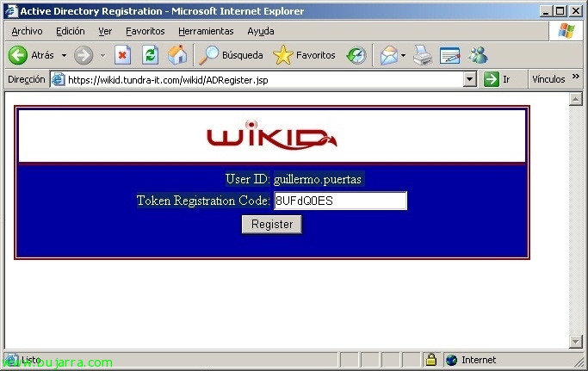The height and width of the screenshot is (371, 588).
Task: Click the WiKID logo image
Action: click(x=272, y=135)
